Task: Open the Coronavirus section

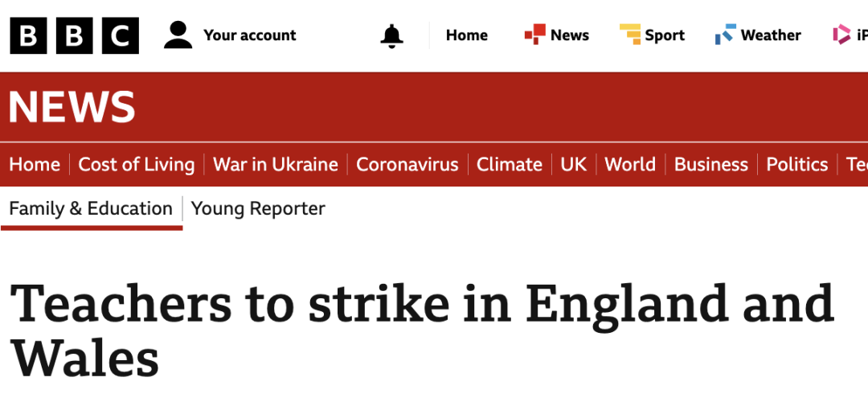Action: pyautogui.click(x=407, y=165)
